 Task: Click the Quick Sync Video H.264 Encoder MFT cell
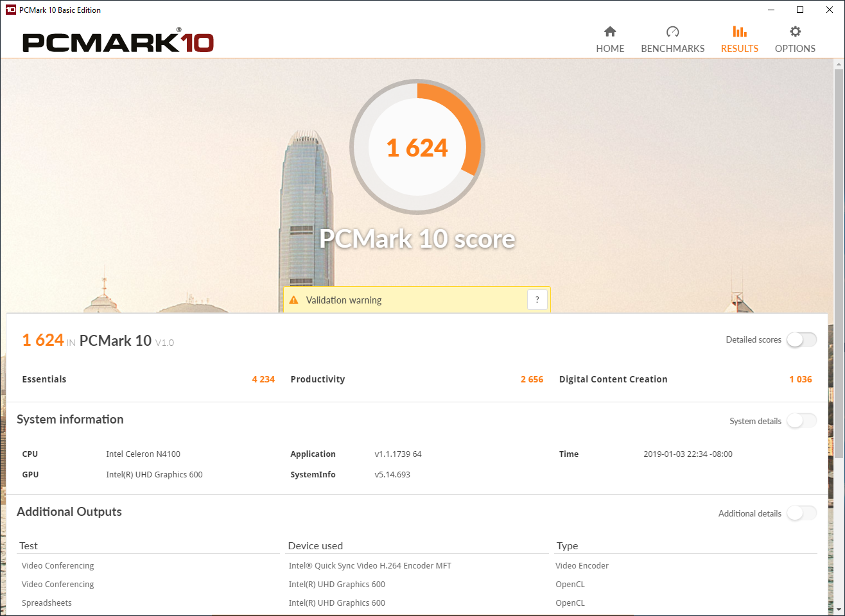coord(370,565)
